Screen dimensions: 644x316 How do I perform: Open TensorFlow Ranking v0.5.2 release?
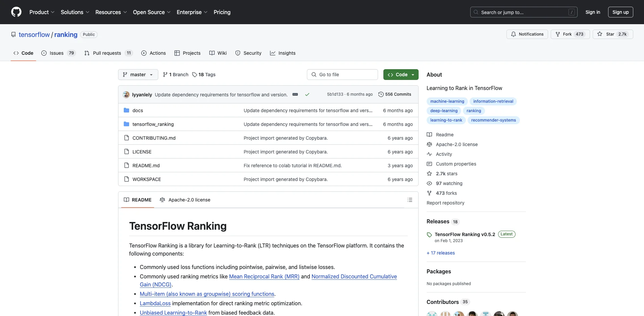coord(465,234)
